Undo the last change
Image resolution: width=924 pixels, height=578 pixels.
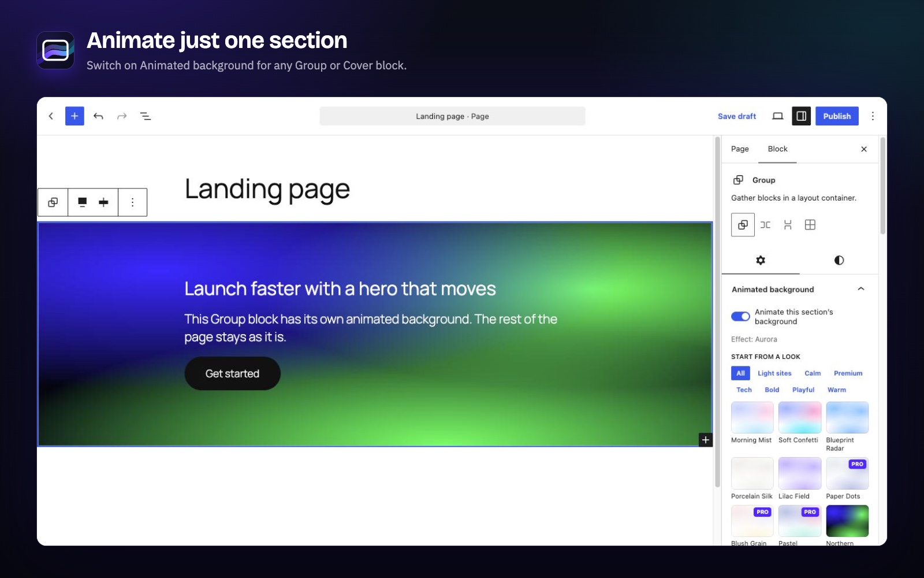tap(98, 116)
